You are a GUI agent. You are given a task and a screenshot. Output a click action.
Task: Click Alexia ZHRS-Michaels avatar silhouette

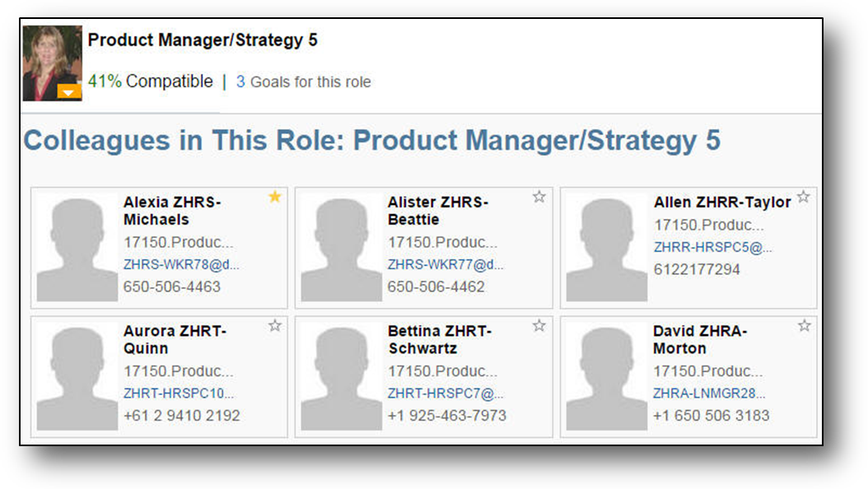77,248
